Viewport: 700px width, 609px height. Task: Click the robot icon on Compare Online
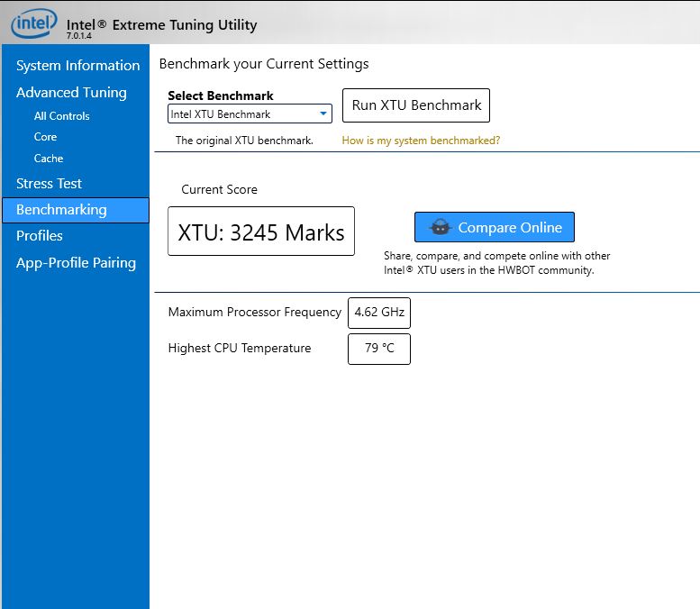(440, 228)
